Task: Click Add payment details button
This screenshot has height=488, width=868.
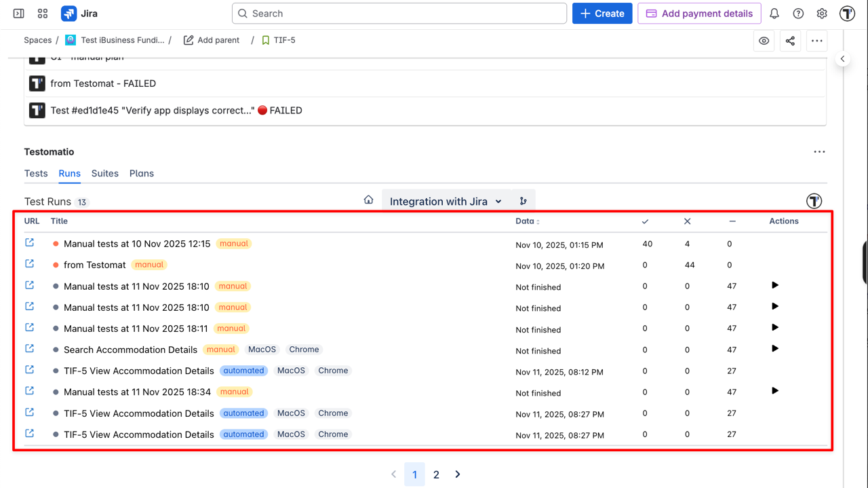Action: (699, 14)
